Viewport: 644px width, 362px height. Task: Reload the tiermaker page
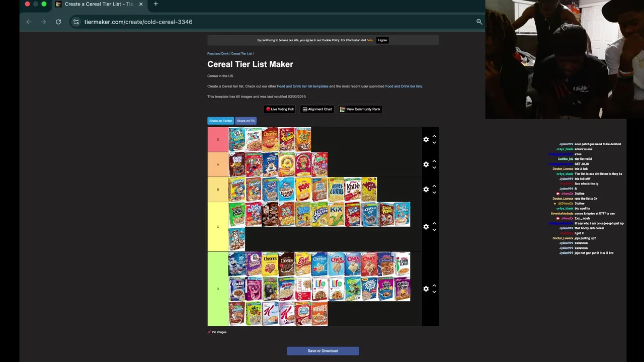58,22
